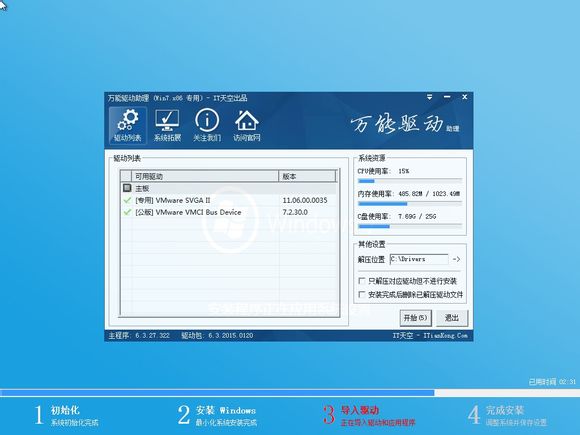This screenshot has width=580, height=435.
Task: Toggle the 主板 group checkbox
Action: coord(127,188)
